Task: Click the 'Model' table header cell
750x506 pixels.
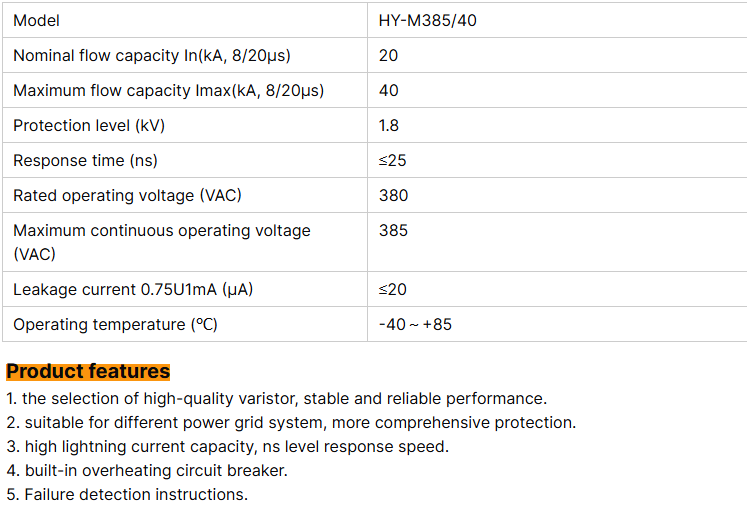Action: pyautogui.click(x=37, y=21)
